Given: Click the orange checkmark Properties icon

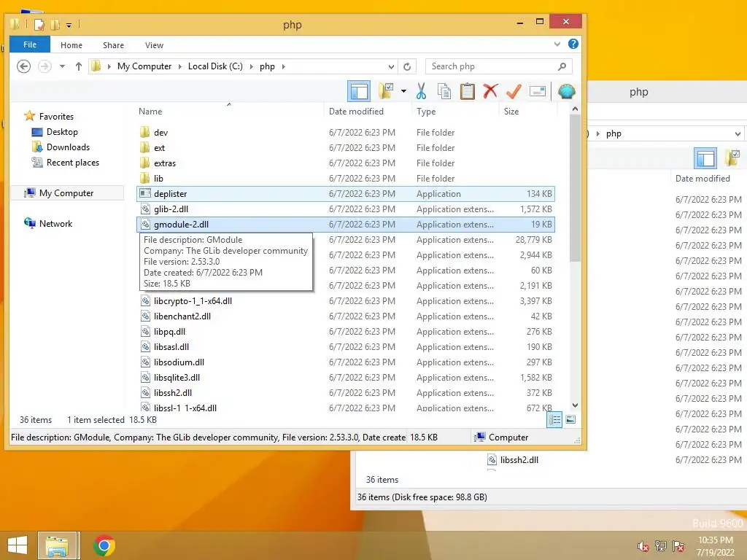Looking at the screenshot, I should pyautogui.click(x=514, y=91).
